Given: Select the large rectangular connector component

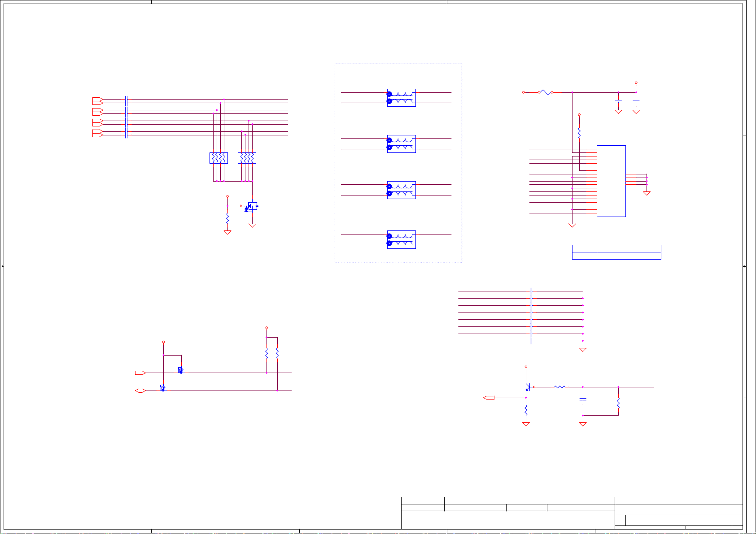Looking at the screenshot, I should pos(611,181).
